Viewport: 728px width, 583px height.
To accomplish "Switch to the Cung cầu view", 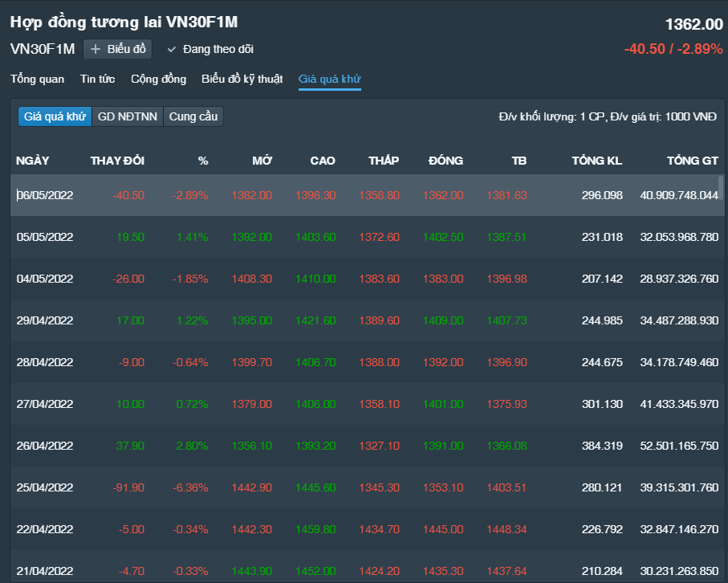I will point(193,116).
